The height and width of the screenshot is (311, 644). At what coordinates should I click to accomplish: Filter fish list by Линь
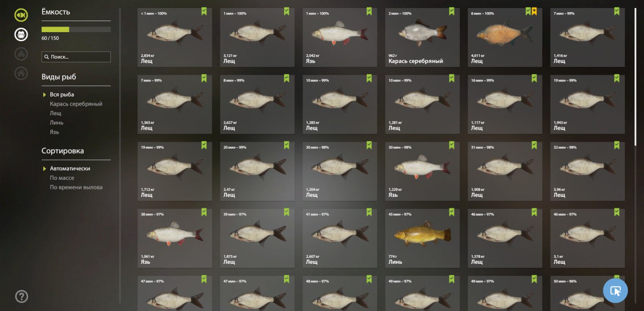[56, 123]
